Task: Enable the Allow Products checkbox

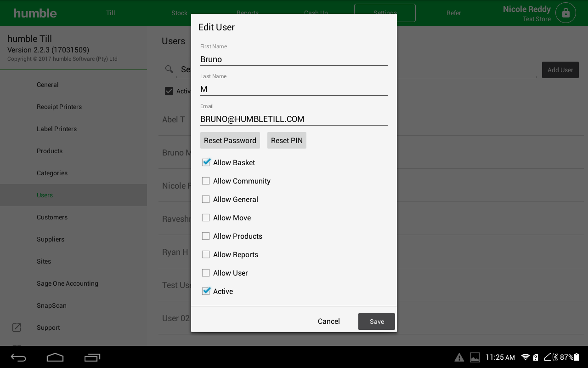Action: pos(206,236)
